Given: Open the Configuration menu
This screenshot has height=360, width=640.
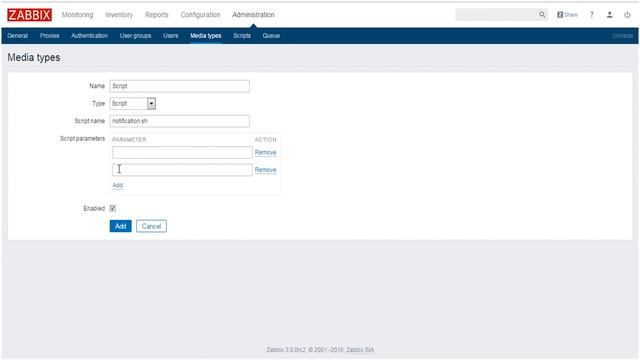Looking at the screenshot, I should coord(200,15).
